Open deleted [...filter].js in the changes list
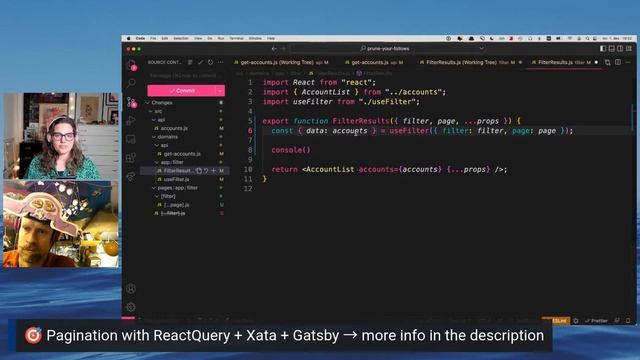 (x=173, y=213)
